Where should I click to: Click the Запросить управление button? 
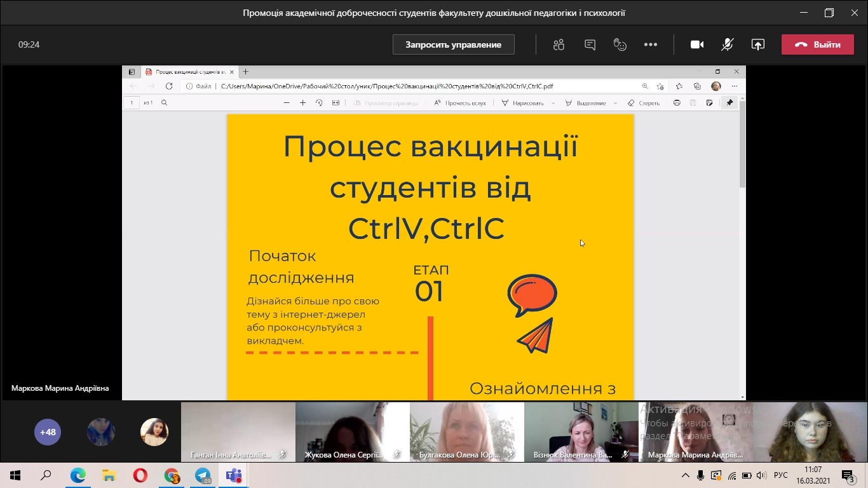[453, 44]
